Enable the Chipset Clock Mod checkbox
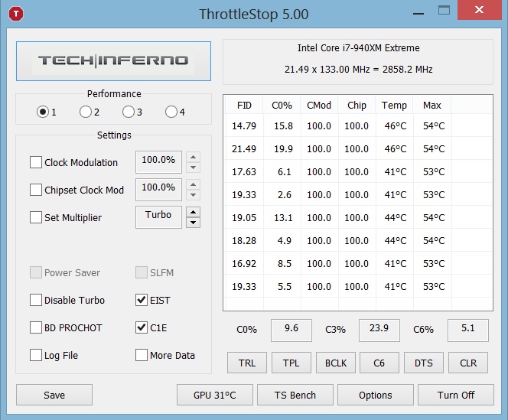This screenshot has width=508, height=420. click(x=36, y=190)
